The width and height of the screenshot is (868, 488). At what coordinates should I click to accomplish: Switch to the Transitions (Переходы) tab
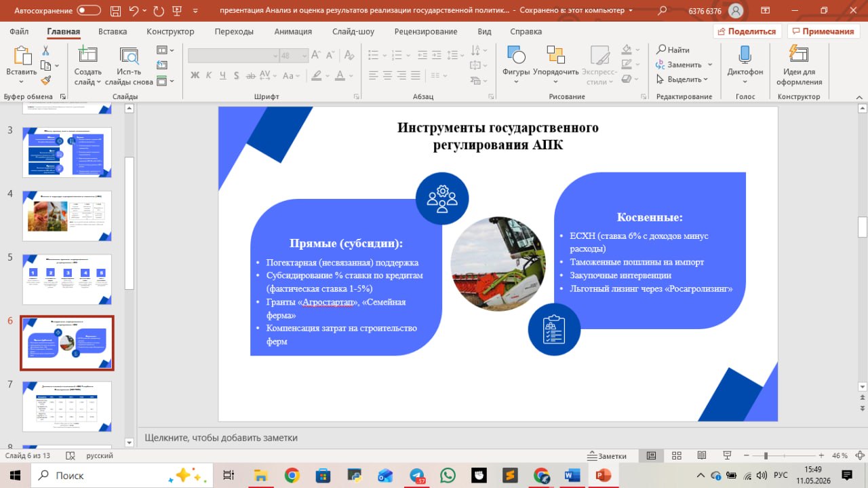point(234,31)
